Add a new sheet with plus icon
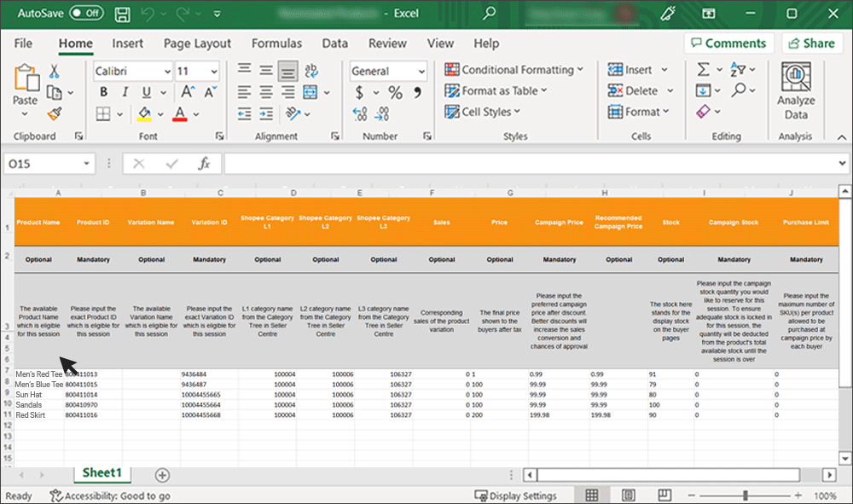 coord(162,475)
